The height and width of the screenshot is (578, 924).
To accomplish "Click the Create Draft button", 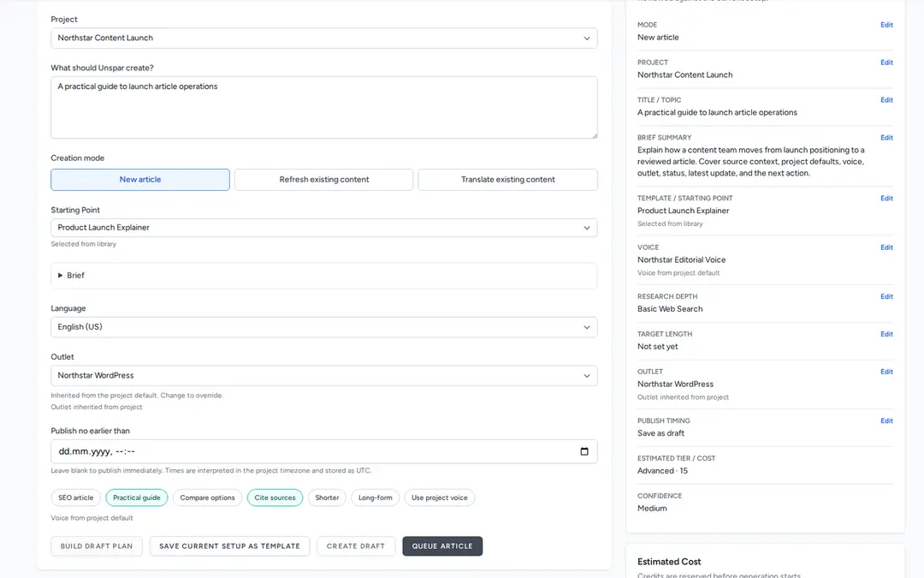I will (356, 546).
